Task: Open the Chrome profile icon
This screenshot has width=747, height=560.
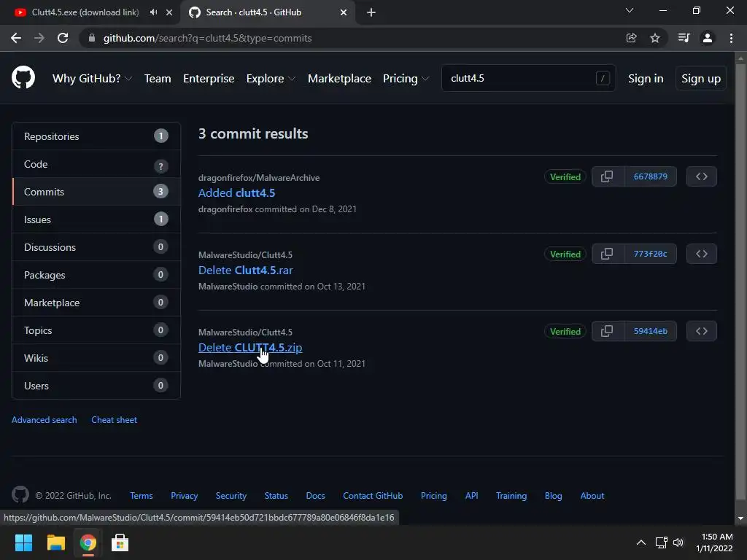Action: (708, 38)
